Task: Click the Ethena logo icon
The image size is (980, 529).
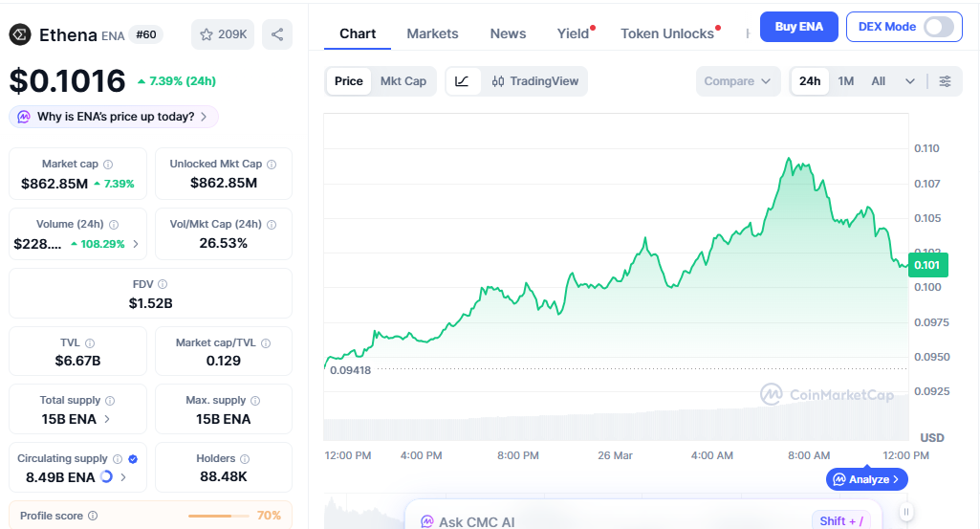Action: coord(20,34)
